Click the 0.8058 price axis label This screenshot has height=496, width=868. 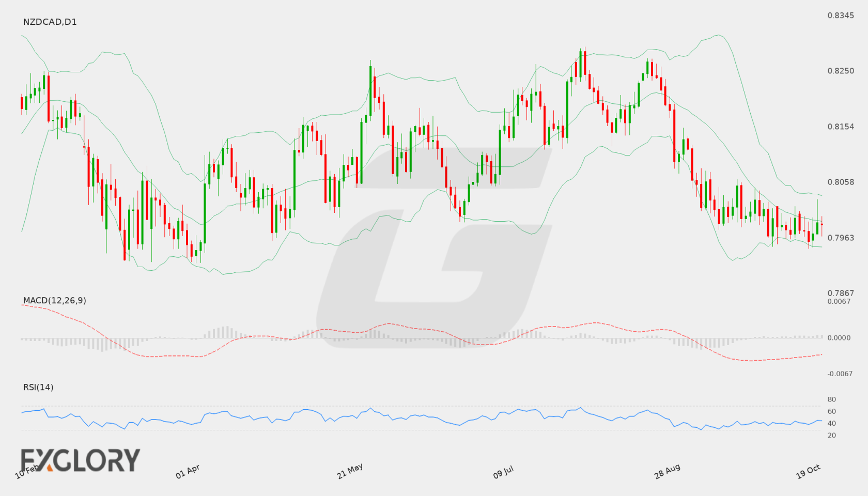pyautogui.click(x=841, y=182)
